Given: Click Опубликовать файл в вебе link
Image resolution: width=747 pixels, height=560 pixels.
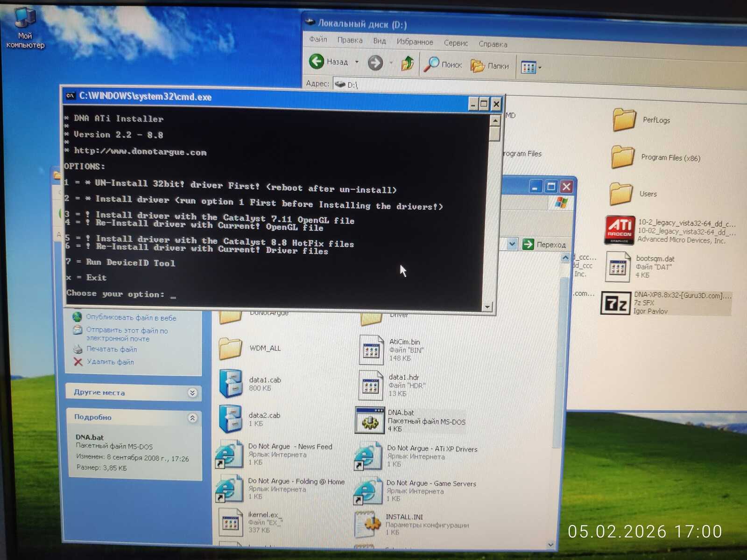Looking at the screenshot, I should pyautogui.click(x=131, y=317).
